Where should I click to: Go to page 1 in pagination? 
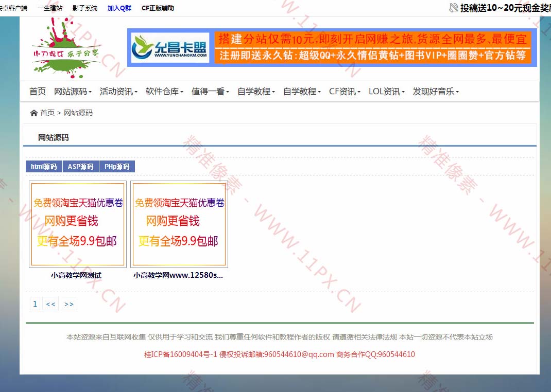pos(35,304)
